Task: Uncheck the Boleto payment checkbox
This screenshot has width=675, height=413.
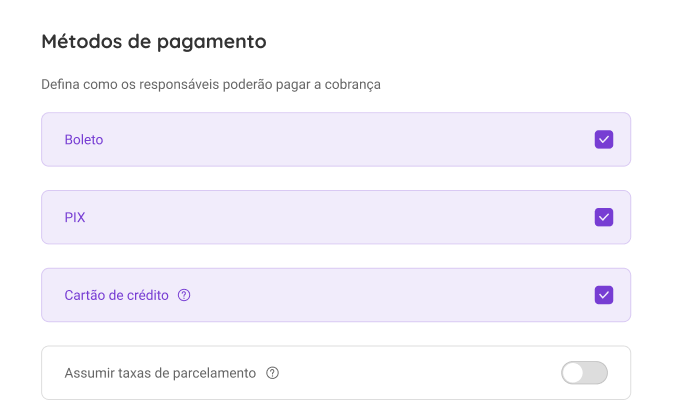Action: (x=604, y=140)
